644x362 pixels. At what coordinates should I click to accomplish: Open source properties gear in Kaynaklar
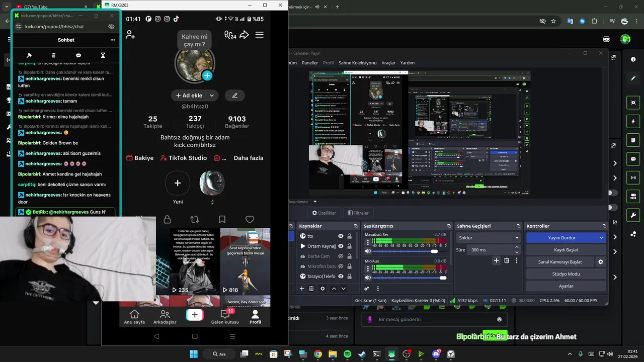(323, 289)
